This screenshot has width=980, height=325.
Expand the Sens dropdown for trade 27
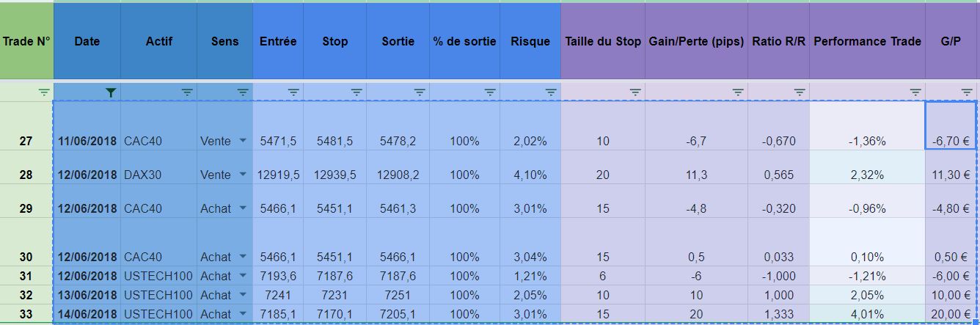click(243, 142)
